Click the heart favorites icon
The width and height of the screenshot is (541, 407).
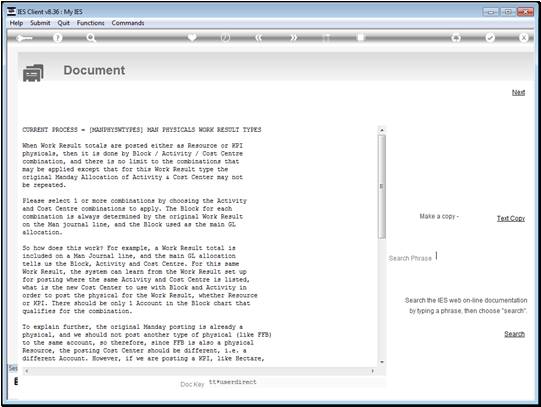click(x=192, y=37)
